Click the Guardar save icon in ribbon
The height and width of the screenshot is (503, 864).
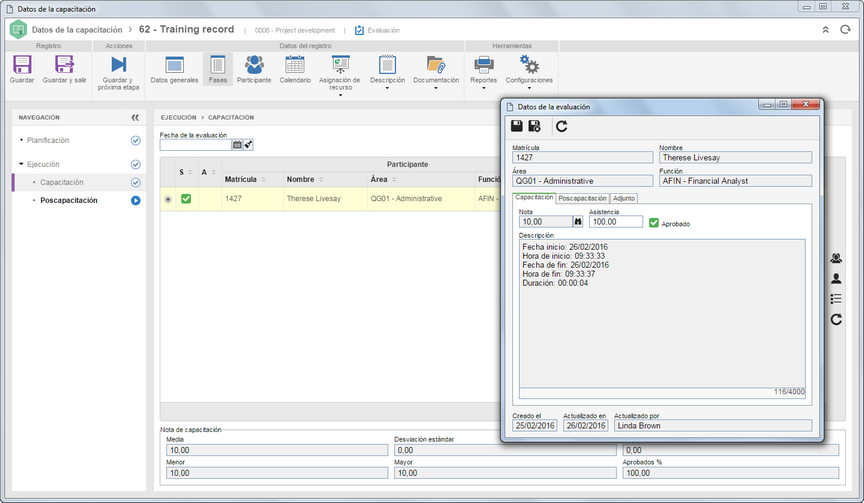[22, 64]
